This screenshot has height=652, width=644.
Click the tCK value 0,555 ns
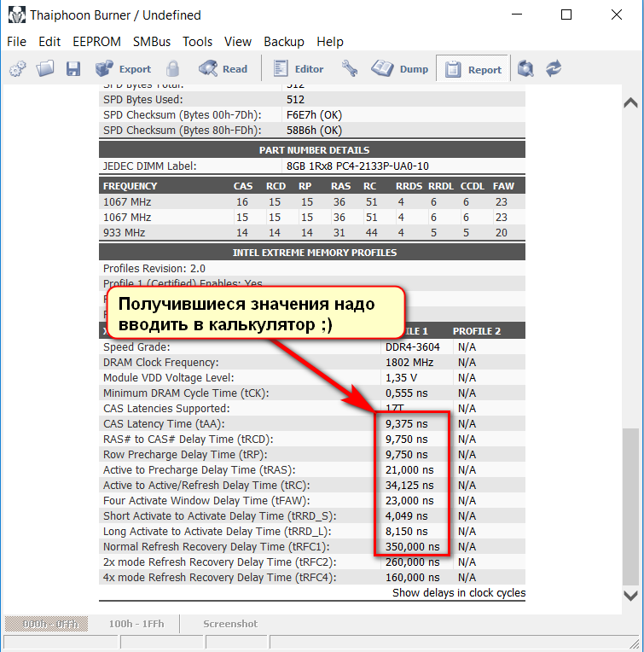pyautogui.click(x=406, y=393)
